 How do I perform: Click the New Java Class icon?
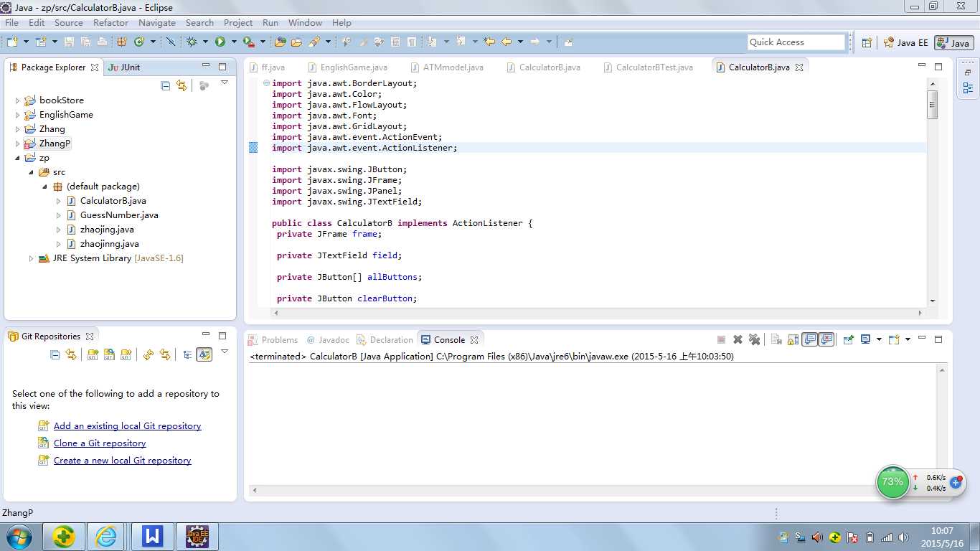coord(139,42)
